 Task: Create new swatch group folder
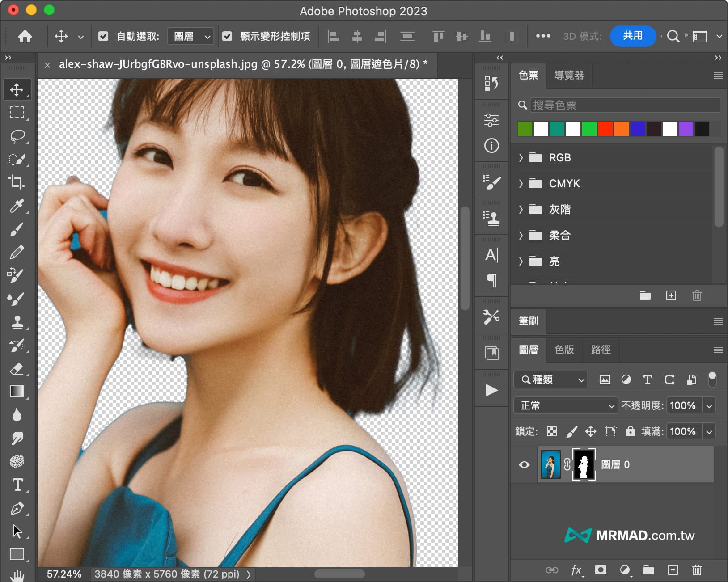[x=645, y=295]
